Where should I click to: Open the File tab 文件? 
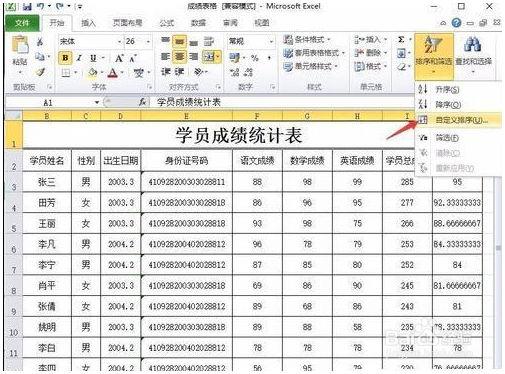(22, 23)
